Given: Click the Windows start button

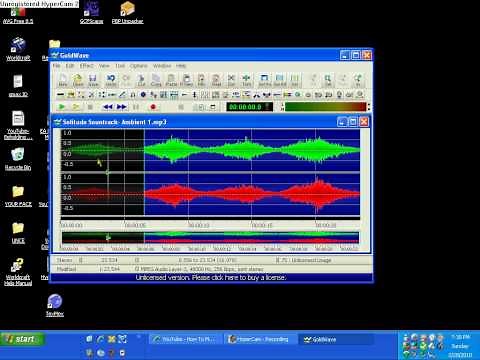Looking at the screenshot, I should [22, 339].
